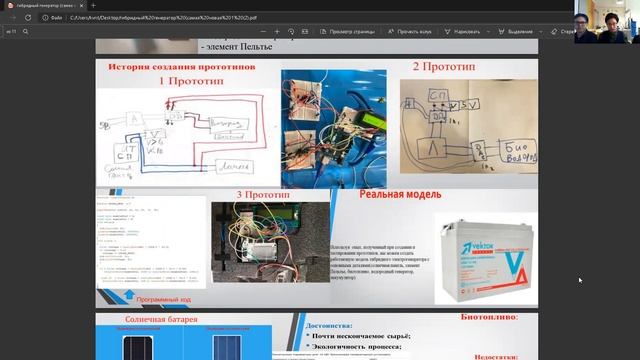Click the breadboard prototype photo
Screen dimensions: 640x360
point(334,128)
